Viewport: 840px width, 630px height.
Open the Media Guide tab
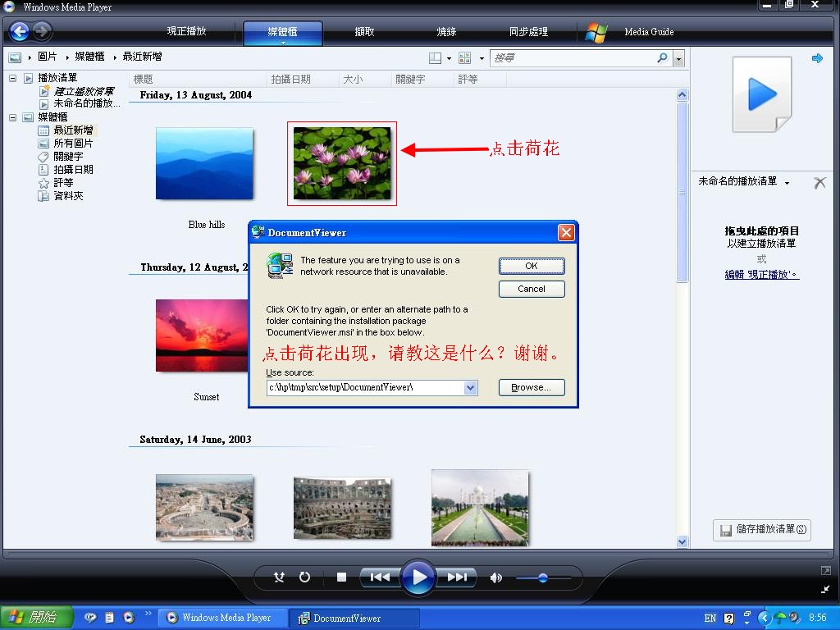648,32
